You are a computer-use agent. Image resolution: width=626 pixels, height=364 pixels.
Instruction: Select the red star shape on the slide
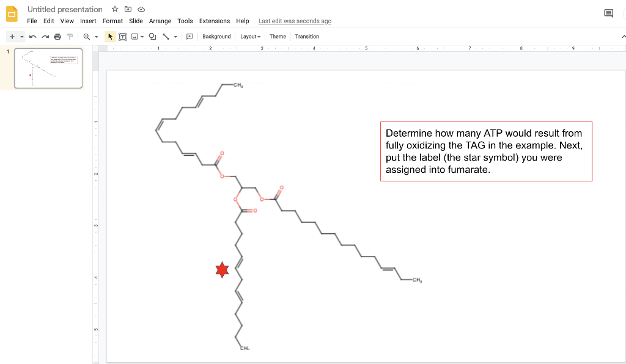click(x=222, y=270)
